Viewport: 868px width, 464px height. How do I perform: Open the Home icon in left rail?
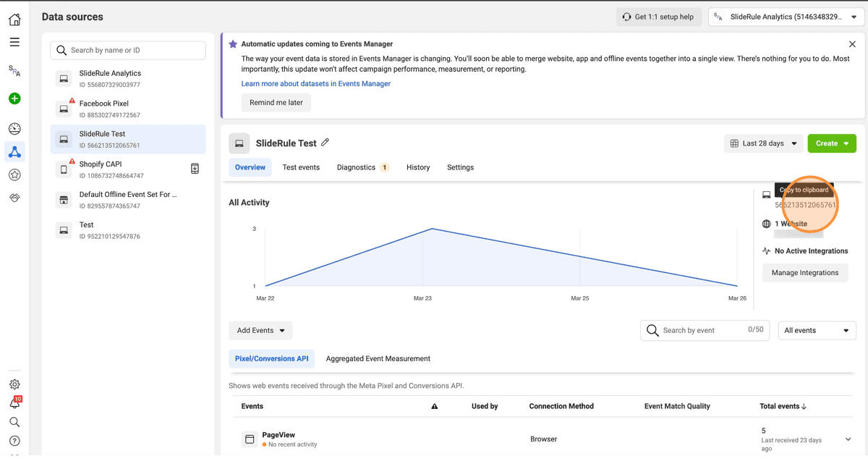pos(14,20)
